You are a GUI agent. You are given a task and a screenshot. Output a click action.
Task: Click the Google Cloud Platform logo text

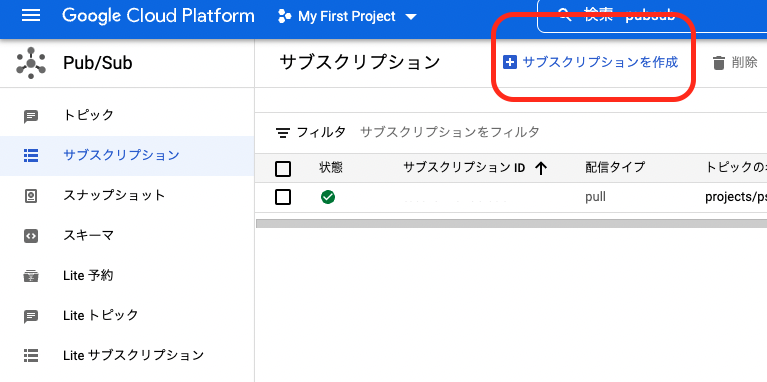(x=158, y=16)
